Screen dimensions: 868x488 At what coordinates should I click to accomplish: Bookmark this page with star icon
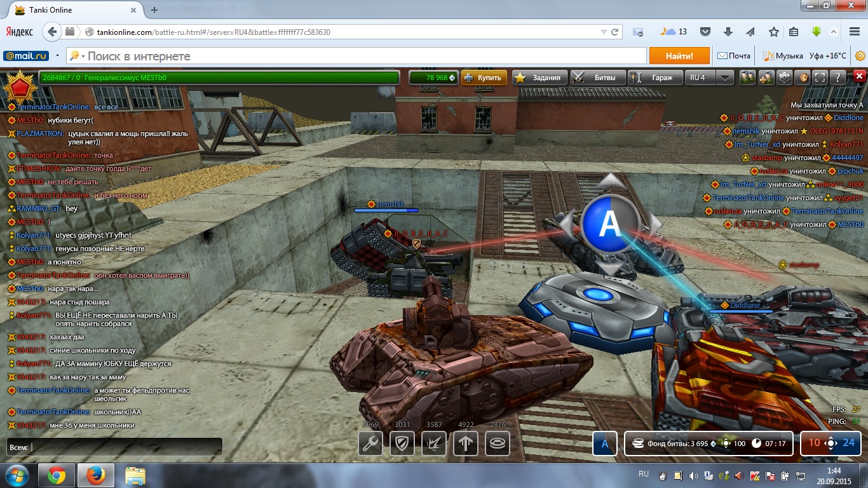coord(773,32)
